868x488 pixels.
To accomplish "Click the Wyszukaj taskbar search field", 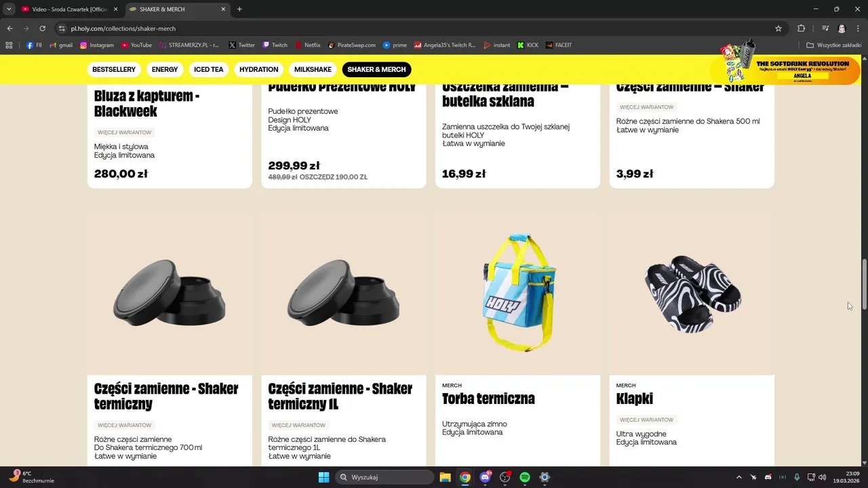I will pos(384,477).
